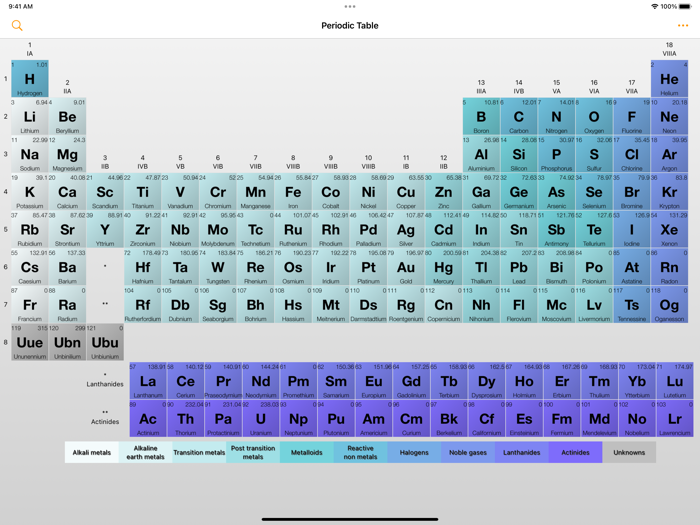
Task: Open the Magnesium (Mg) tile
Action: point(67,154)
